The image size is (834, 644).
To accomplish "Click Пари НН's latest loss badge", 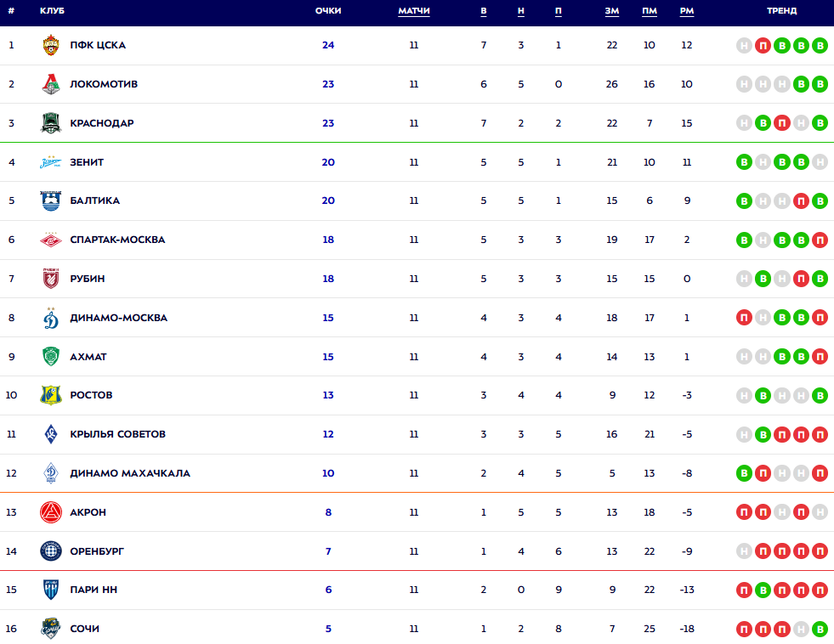I will [820, 590].
